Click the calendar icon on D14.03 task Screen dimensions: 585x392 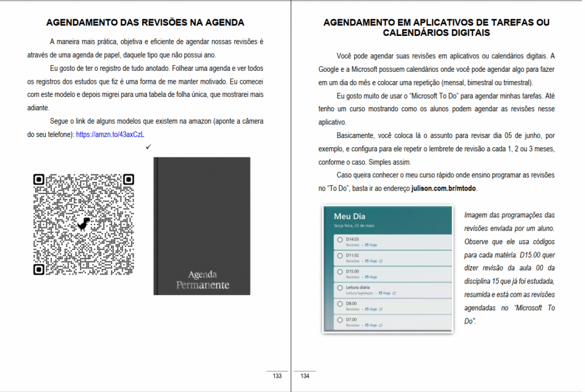click(367, 245)
